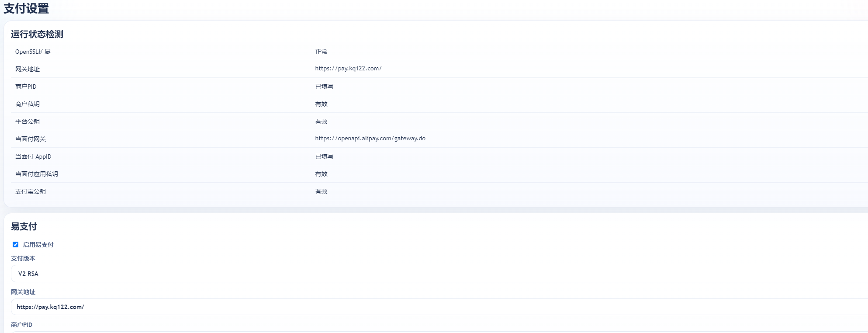The width and height of the screenshot is (868, 333).
Task: Toggle the 启用易支付 checkbox
Action: (x=15, y=245)
